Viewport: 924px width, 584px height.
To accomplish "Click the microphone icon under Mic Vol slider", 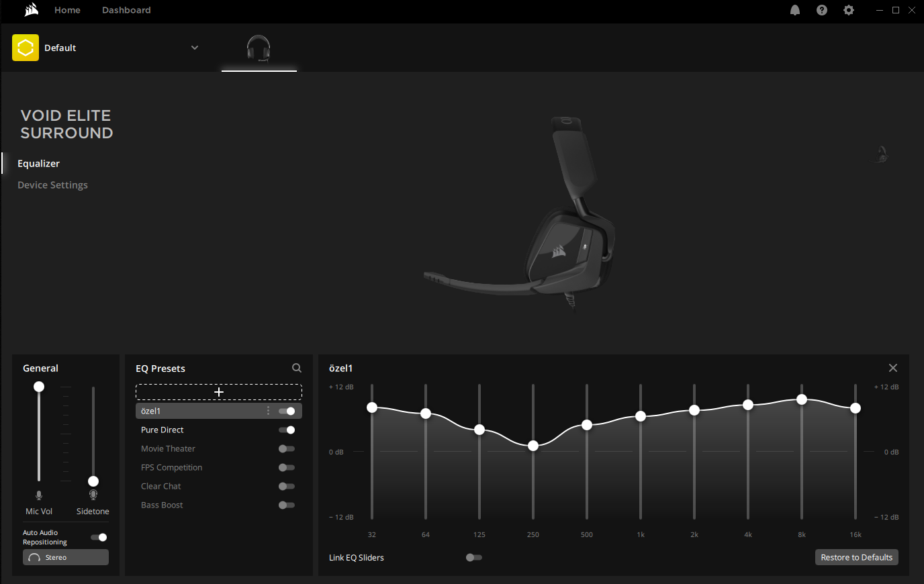I will click(x=39, y=495).
